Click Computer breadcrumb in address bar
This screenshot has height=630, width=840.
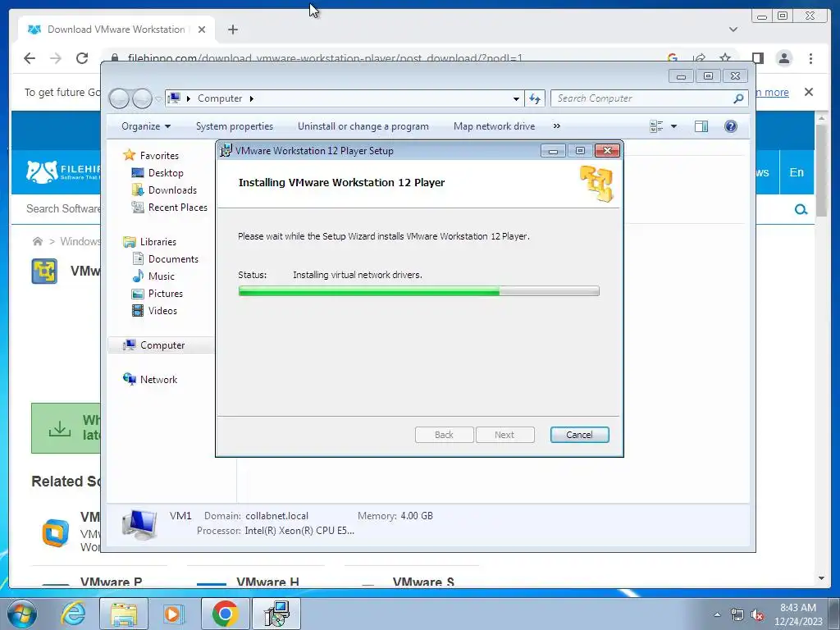coord(220,98)
